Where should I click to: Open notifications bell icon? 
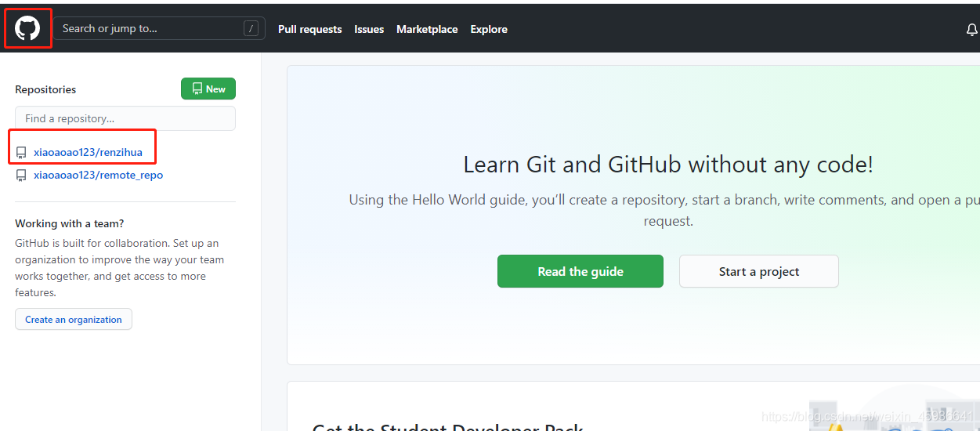972,29
